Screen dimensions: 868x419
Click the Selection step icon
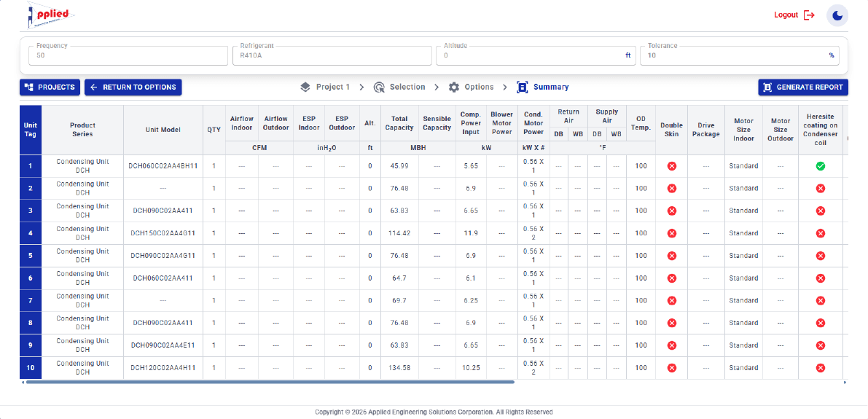click(379, 87)
